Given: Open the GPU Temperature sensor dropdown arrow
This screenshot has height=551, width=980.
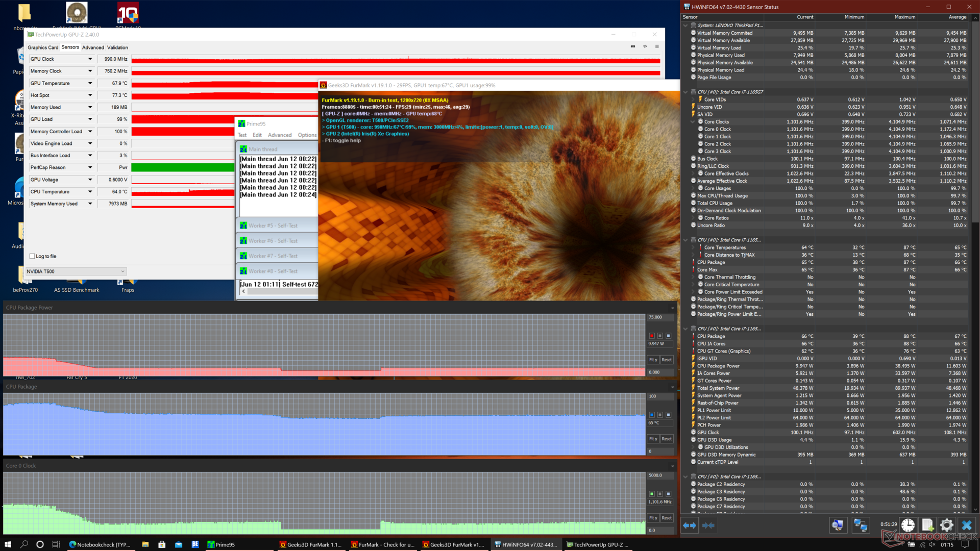Looking at the screenshot, I should [x=90, y=83].
